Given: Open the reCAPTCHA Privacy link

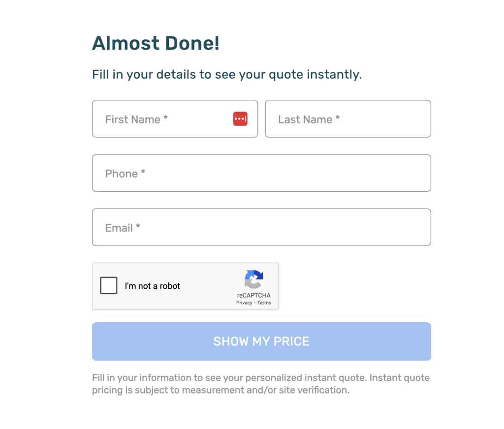Looking at the screenshot, I should 244,303.
